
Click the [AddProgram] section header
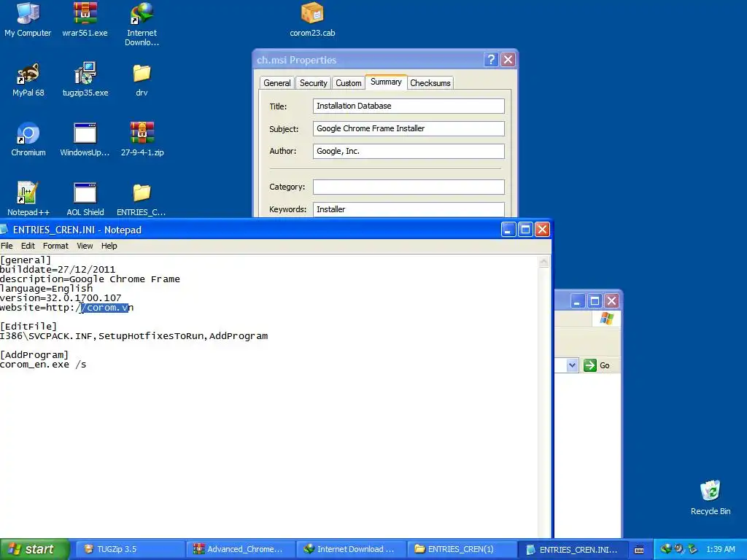pyautogui.click(x=34, y=355)
